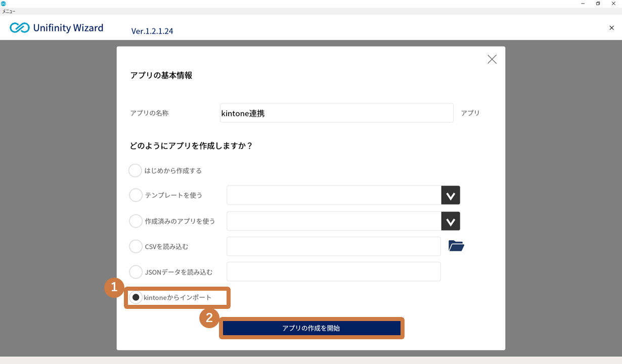Click the JSON data input field
Screen dimensions: 622x364
click(334, 272)
